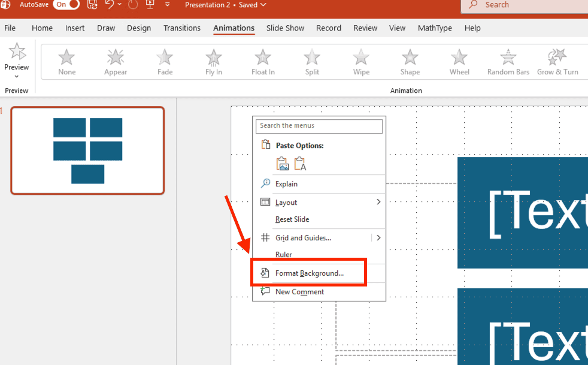This screenshot has height=365, width=588.
Task: Apply the Fade animation
Action: click(x=165, y=62)
